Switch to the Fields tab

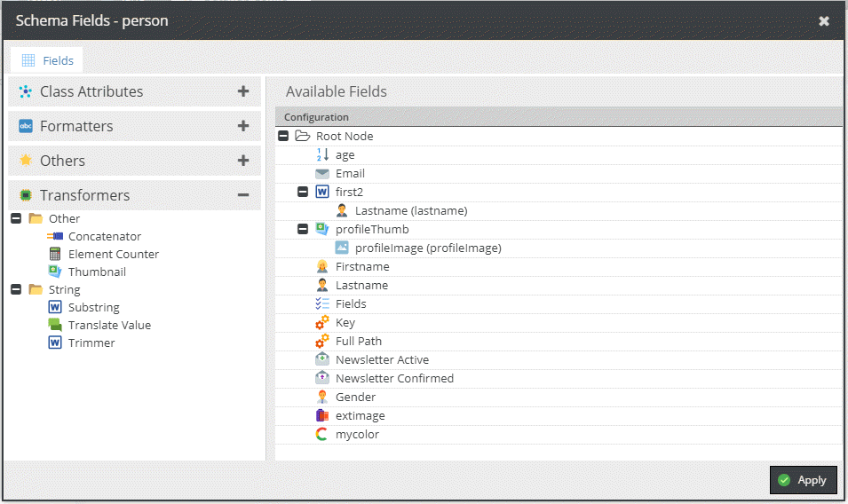[47, 60]
